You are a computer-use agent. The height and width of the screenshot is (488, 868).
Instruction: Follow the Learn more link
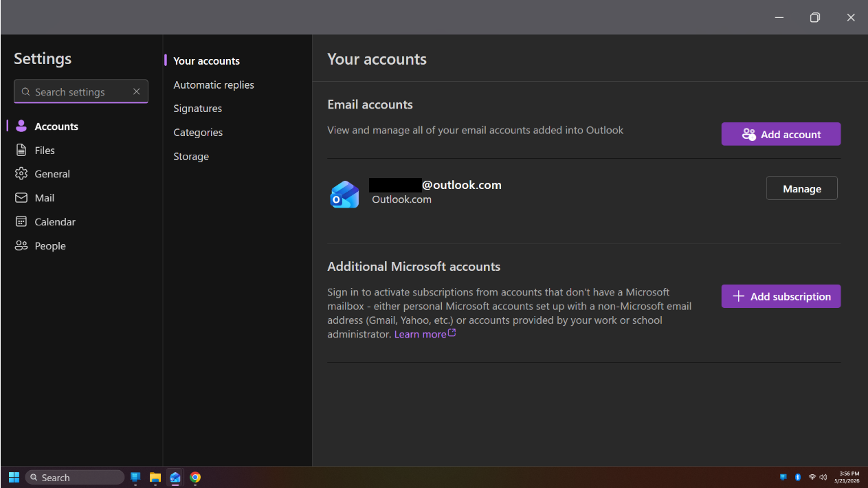click(x=425, y=334)
